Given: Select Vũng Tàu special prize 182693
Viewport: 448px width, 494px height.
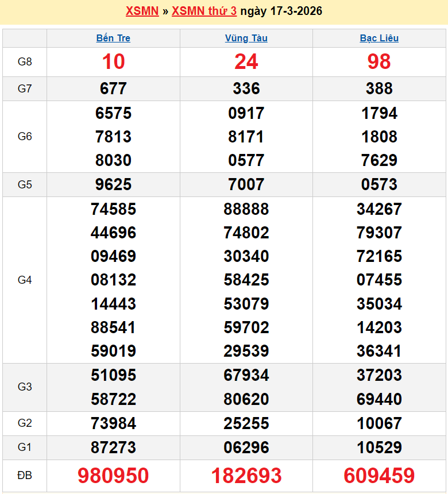Looking at the screenshot, I should coord(246,476).
